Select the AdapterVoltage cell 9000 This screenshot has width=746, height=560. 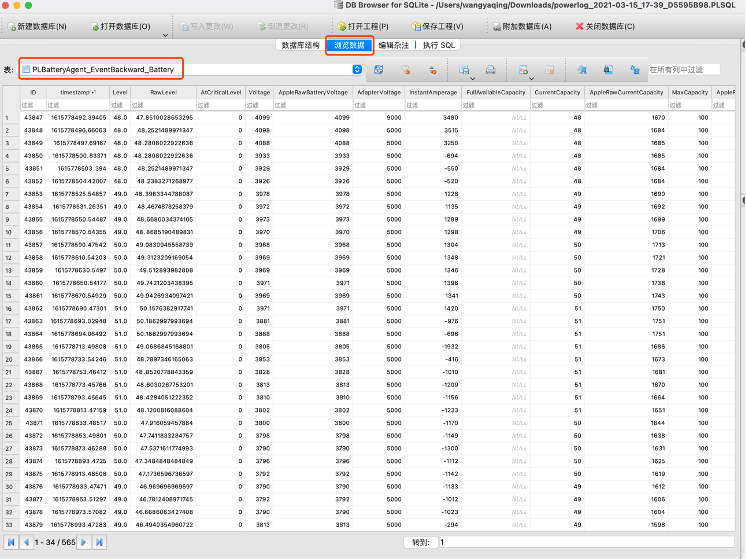coord(379,118)
